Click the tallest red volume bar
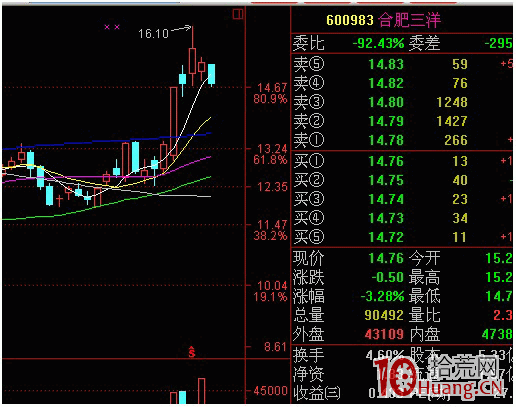516x407 pixels. pos(201,391)
